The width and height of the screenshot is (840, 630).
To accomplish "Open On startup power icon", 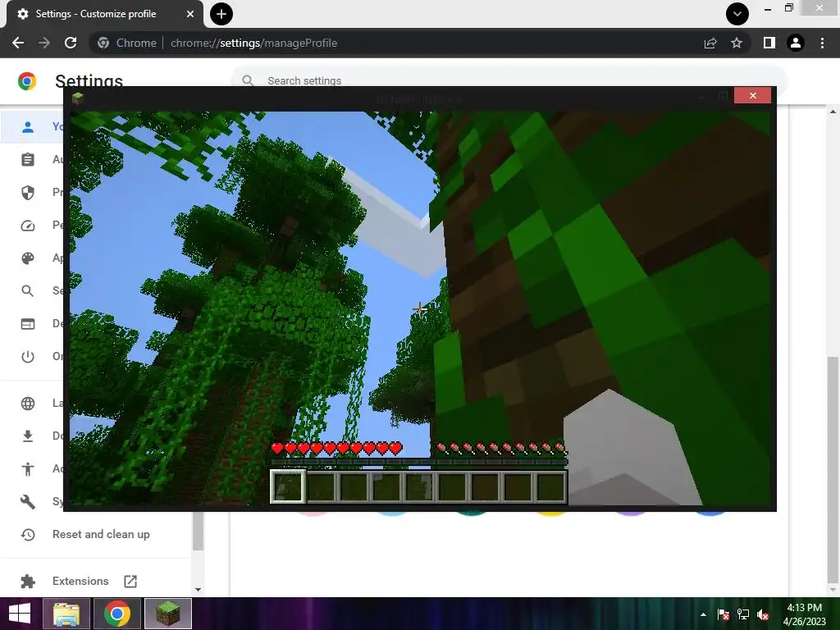I will click(x=28, y=356).
